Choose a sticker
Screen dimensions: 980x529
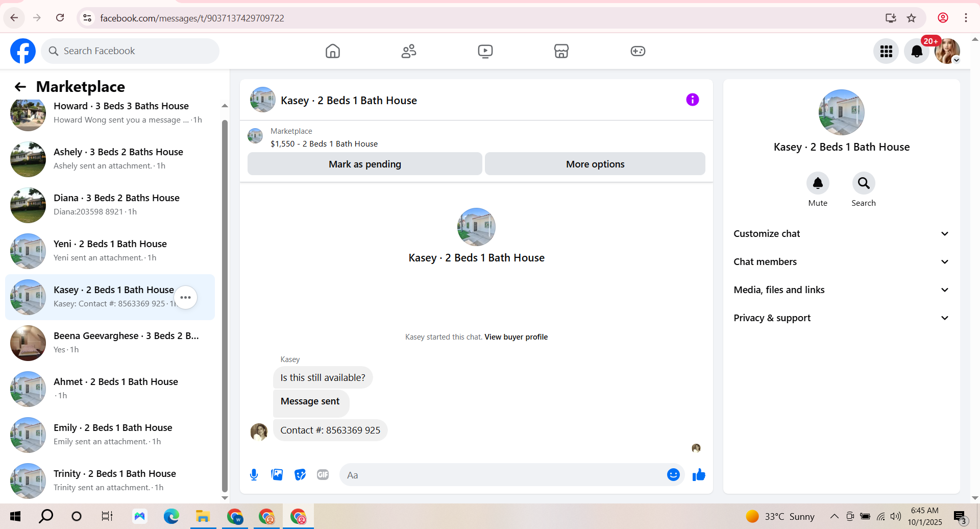click(300, 475)
